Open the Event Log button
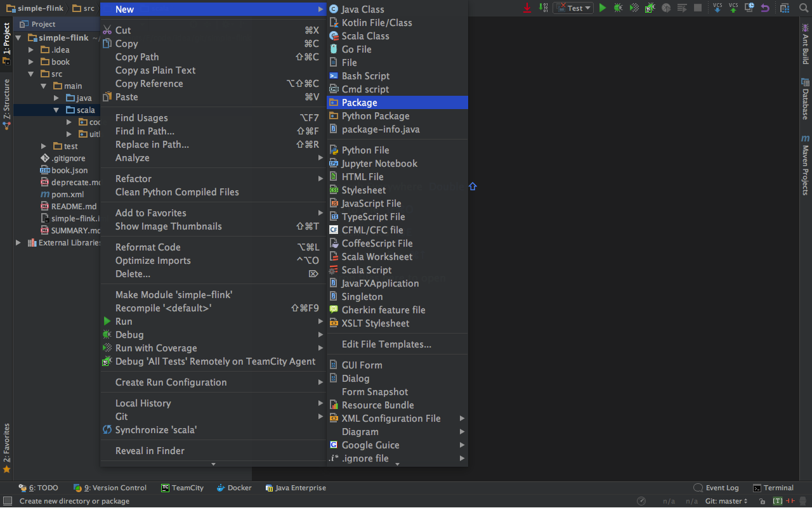812x508 pixels. pos(716,488)
